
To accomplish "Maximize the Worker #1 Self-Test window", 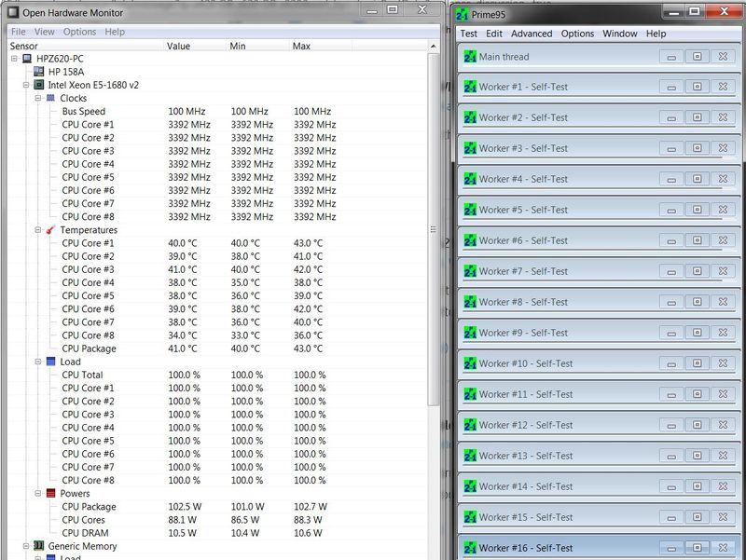I will pyautogui.click(x=697, y=87).
